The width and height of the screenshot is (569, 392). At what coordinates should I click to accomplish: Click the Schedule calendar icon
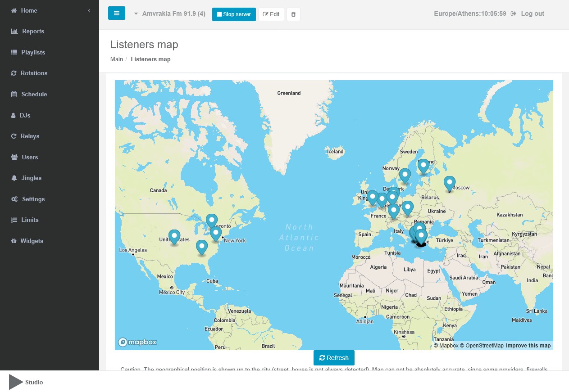point(14,95)
